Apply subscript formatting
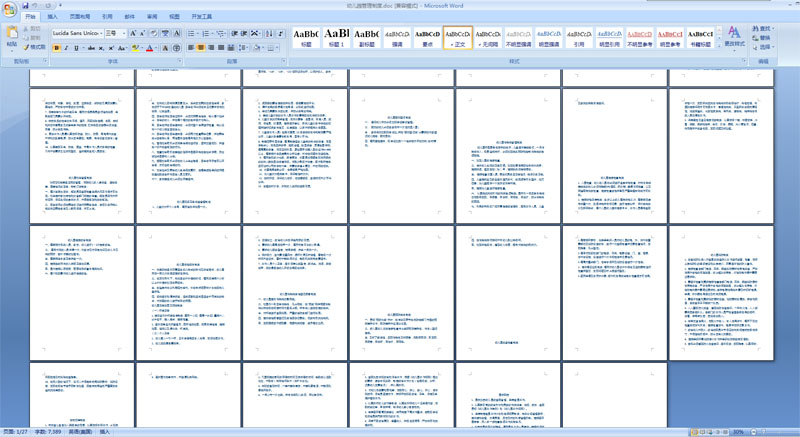Viewport: 800px width, 437px height. point(101,48)
